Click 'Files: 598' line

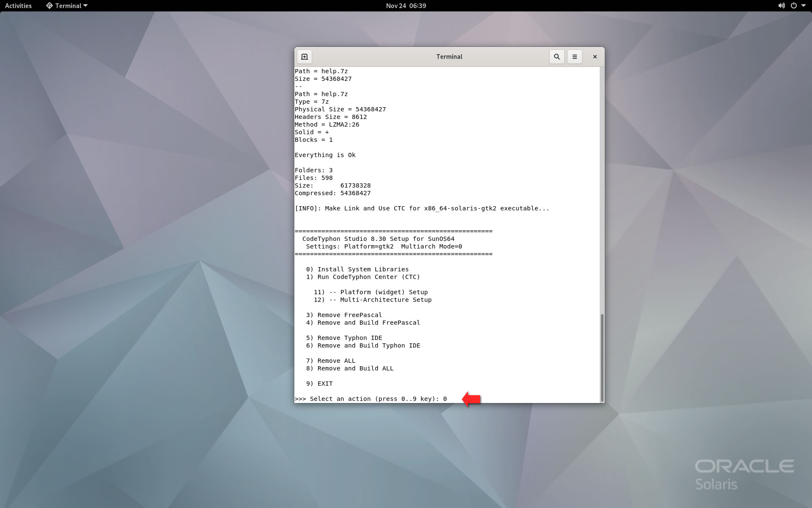(x=314, y=178)
